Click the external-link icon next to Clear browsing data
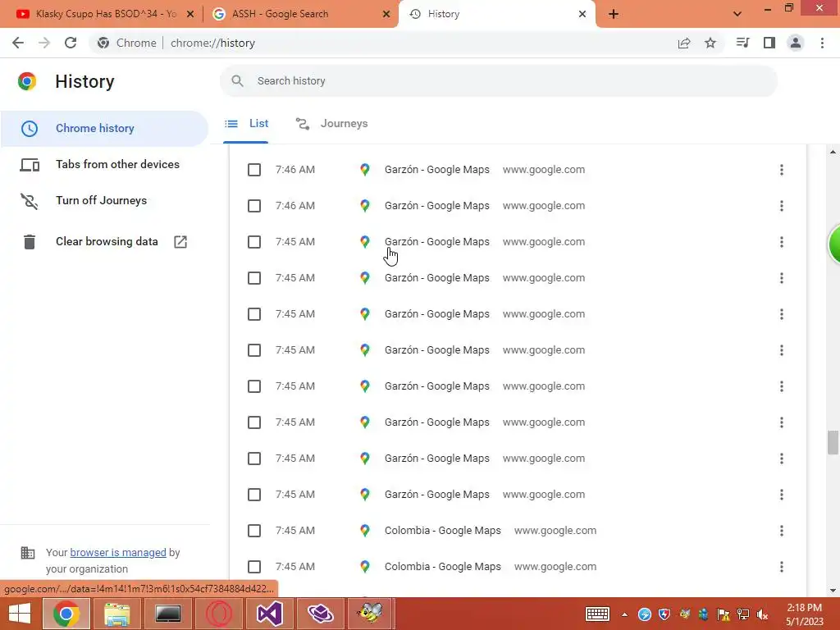The width and height of the screenshot is (840, 630). tap(180, 242)
